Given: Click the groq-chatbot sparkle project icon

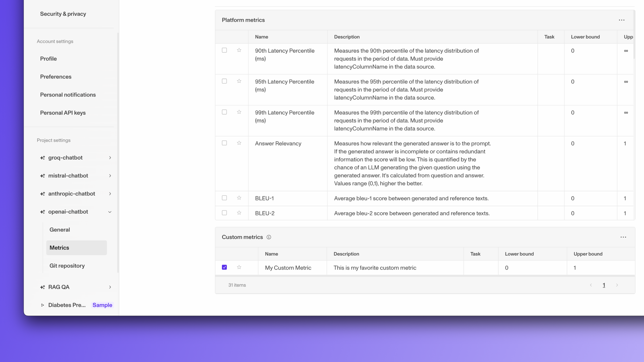Looking at the screenshot, I should tap(42, 158).
